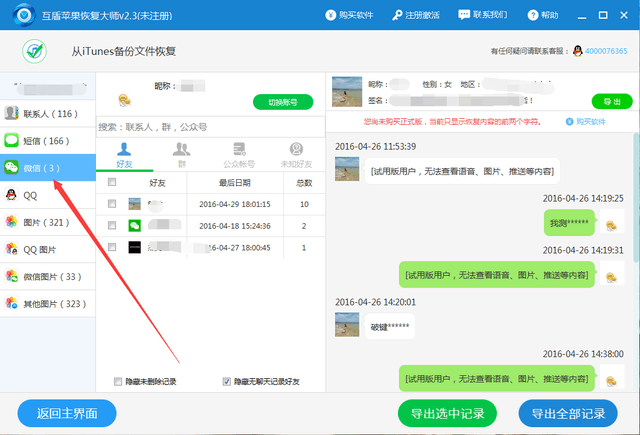Click the green WeChat contact avatar

click(x=134, y=225)
